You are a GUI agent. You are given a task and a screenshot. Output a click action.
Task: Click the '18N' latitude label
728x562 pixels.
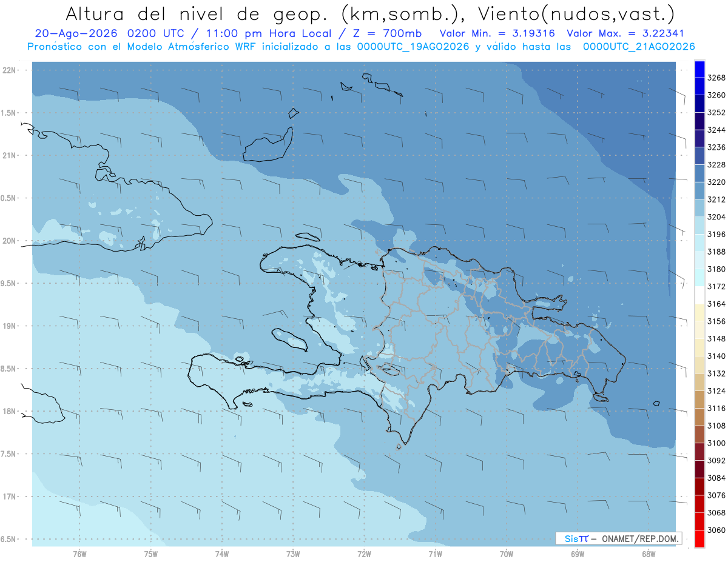click(x=10, y=412)
